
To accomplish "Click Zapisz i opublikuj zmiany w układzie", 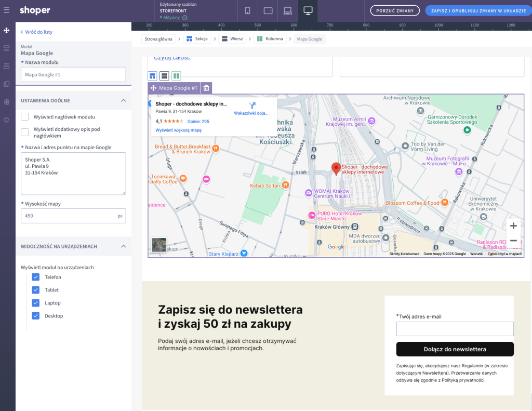I will click(x=478, y=10).
